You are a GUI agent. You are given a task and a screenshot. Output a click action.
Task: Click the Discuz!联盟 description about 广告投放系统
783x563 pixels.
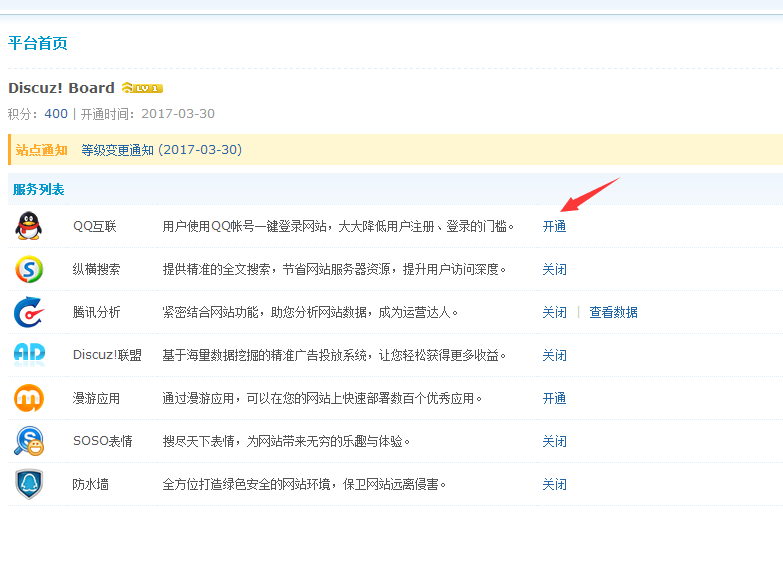click(334, 356)
